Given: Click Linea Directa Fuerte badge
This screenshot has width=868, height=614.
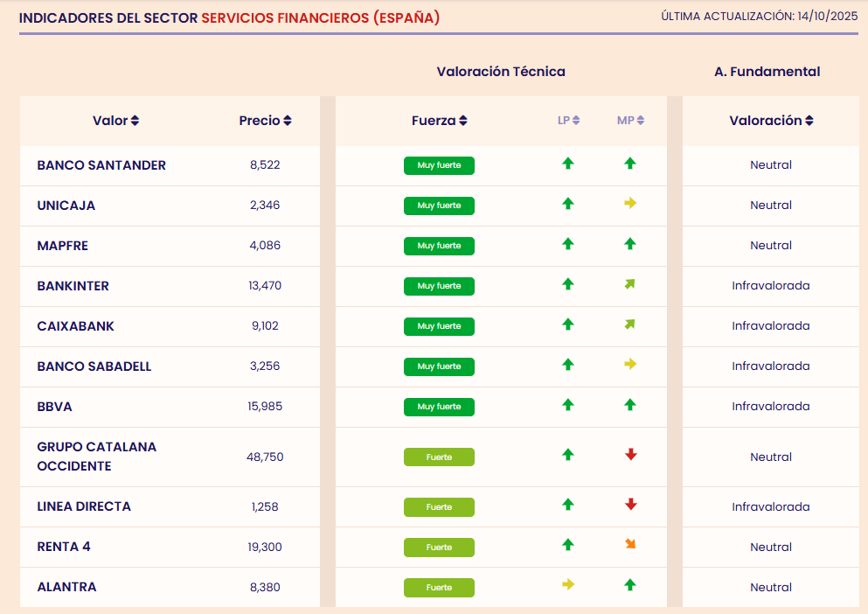Looking at the screenshot, I should point(439,507).
